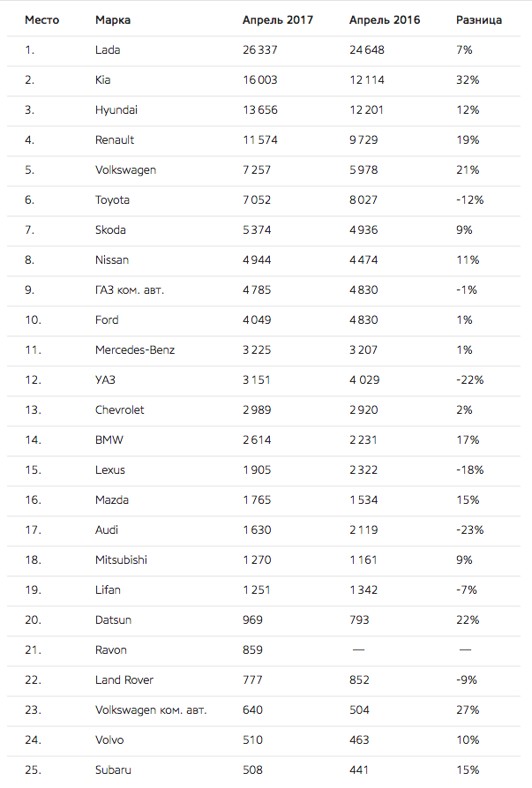Click the Место column header
532x788 pixels.
click(42, 20)
